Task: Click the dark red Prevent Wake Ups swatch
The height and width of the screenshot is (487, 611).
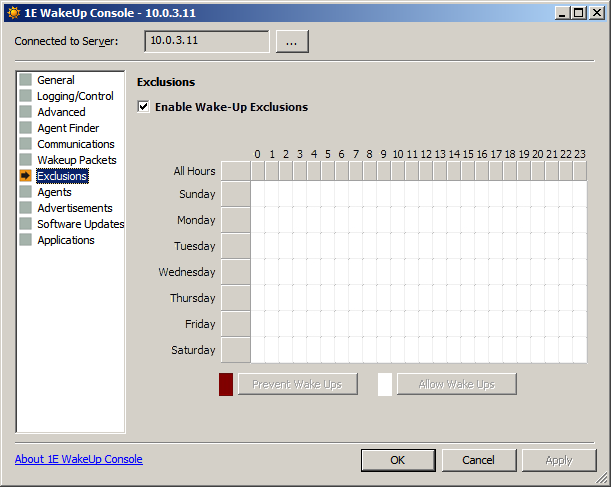Action: pos(226,384)
